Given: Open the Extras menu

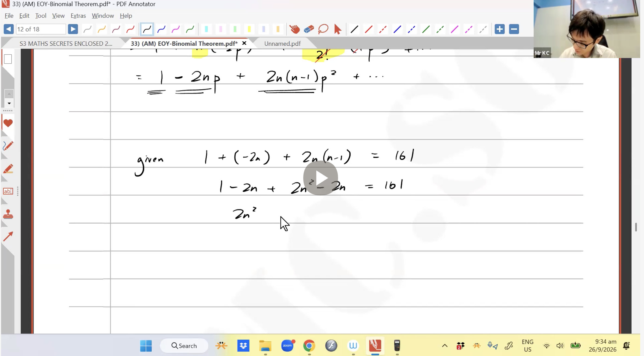Looking at the screenshot, I should [x=78, y=16].
